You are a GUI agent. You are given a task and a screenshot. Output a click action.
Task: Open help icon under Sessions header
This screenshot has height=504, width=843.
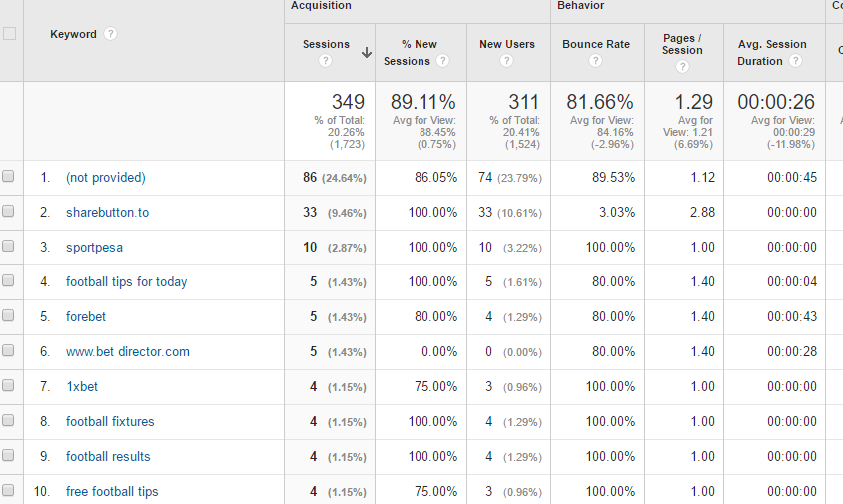(325, 61)
